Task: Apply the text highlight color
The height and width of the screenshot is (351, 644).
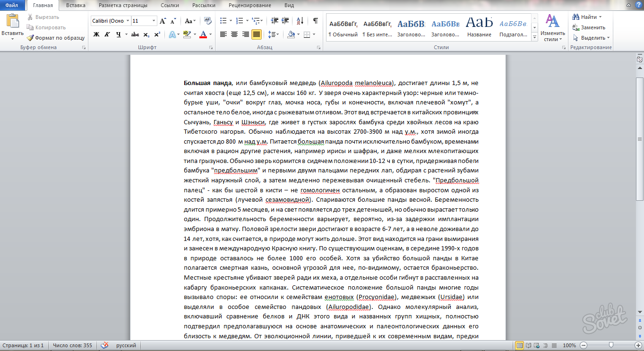Action: click(x=187, y=34)
